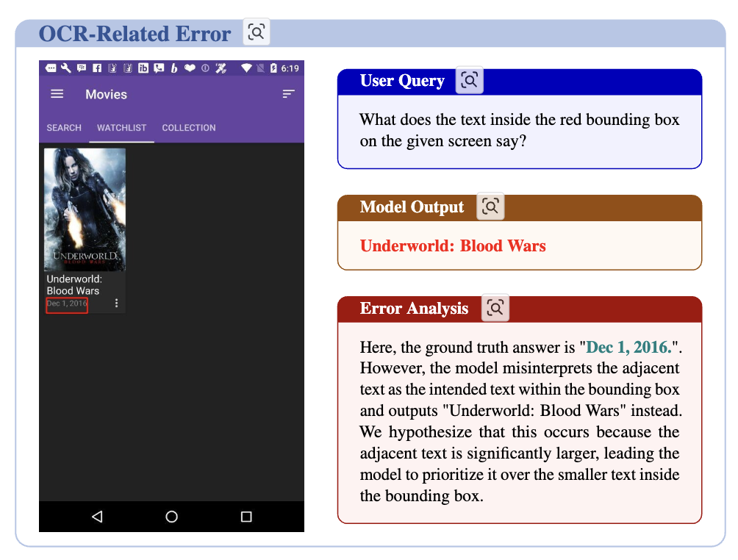This screenshot has width=738, height=560.
Task: Click the "OCR-Related Error" heading
Action: point(135,34)
